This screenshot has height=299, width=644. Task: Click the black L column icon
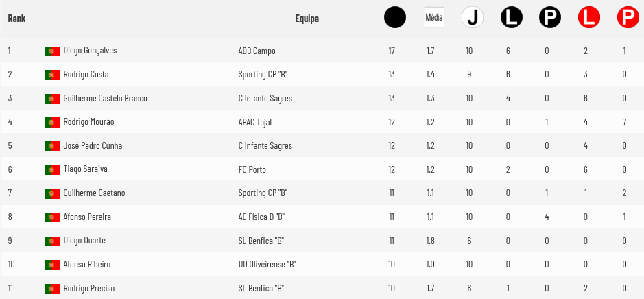pyautogui.click(x=512, y=18)
